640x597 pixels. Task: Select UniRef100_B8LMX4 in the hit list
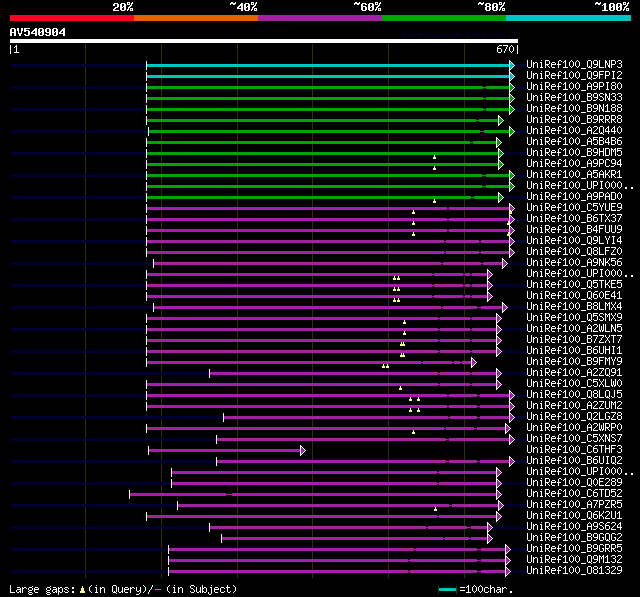coord(574,307)
